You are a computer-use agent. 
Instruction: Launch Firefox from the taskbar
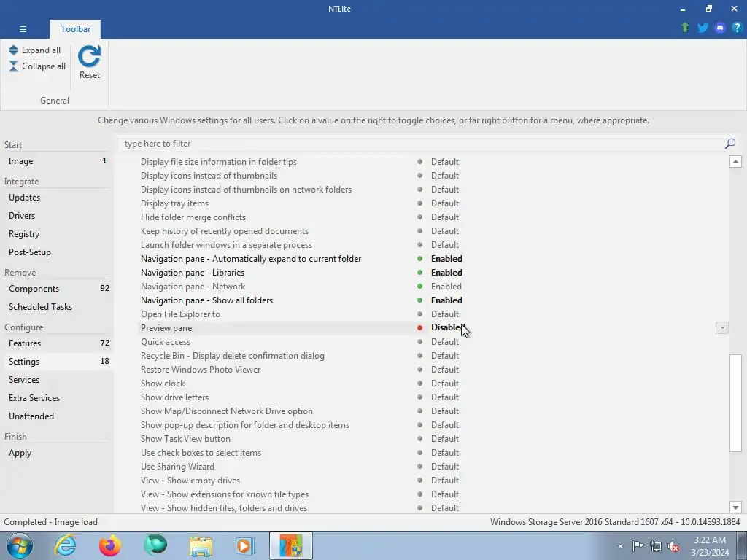click(x=109, y=545)
